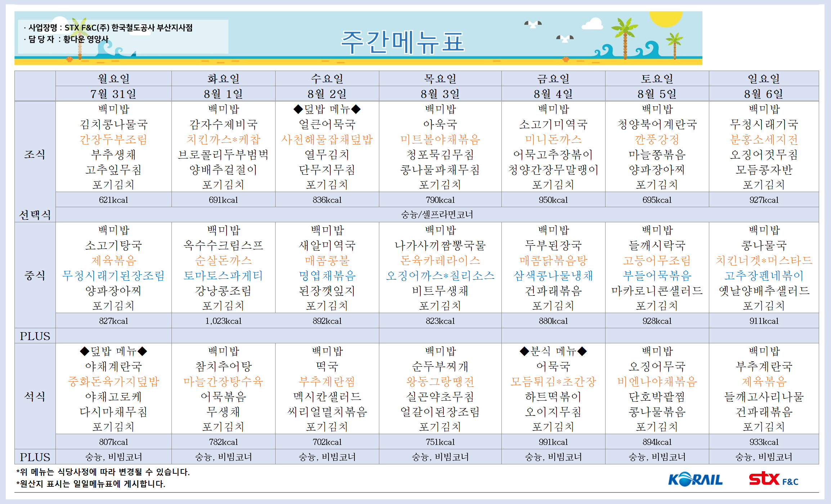
Task: Click the white cloud near the sun
Action: coord(592,24)
